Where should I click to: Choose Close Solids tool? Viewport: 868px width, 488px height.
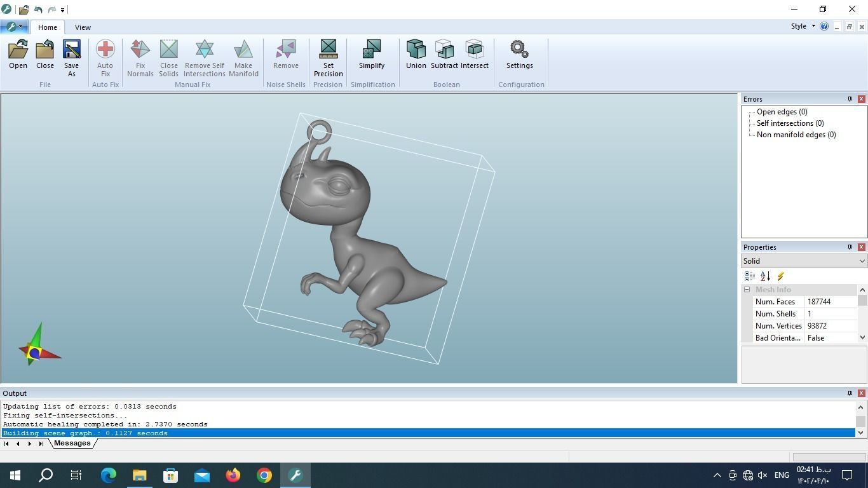coord(169,58)
